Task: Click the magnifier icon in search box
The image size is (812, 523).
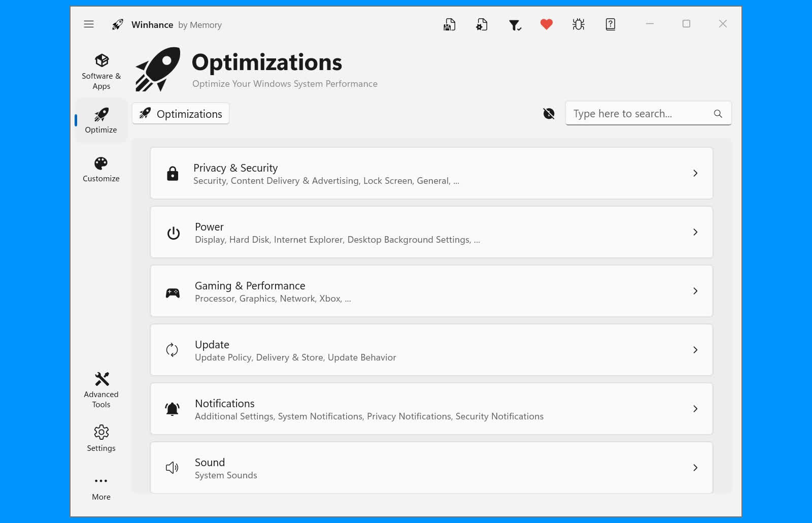Action: point(718,114)
